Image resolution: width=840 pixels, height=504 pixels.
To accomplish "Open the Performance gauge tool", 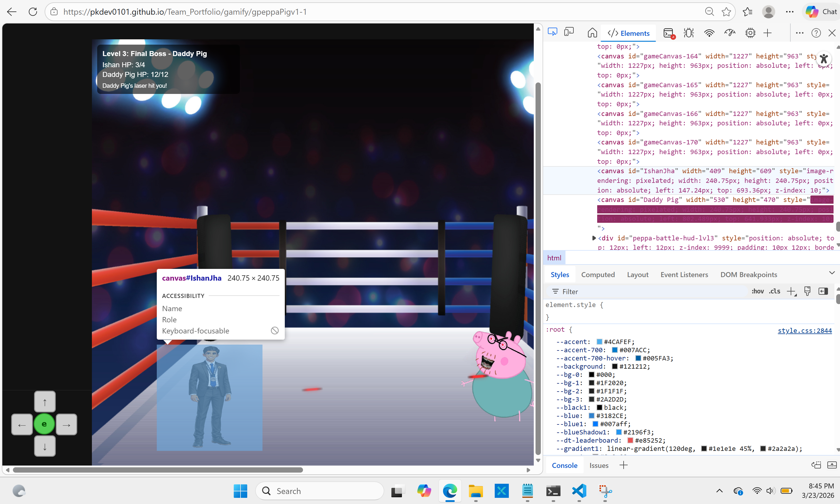I will pos(730,33).
